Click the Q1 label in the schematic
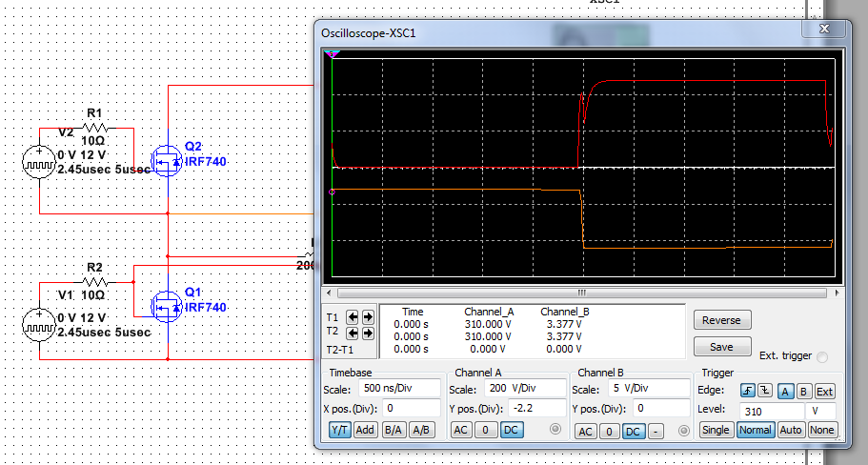Viewport: 868px width, 465px height. [x=193, y=292]
